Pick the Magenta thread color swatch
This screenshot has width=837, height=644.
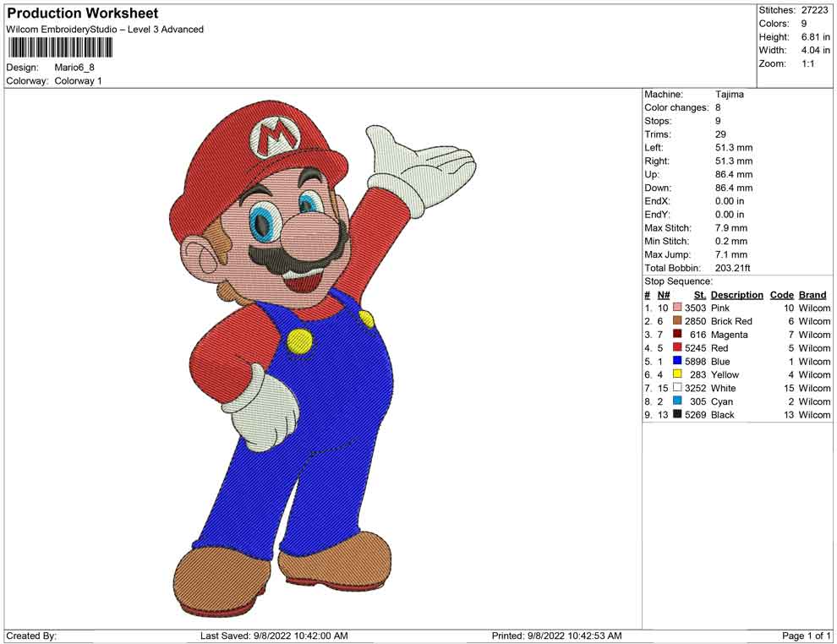tap(677, 335)
